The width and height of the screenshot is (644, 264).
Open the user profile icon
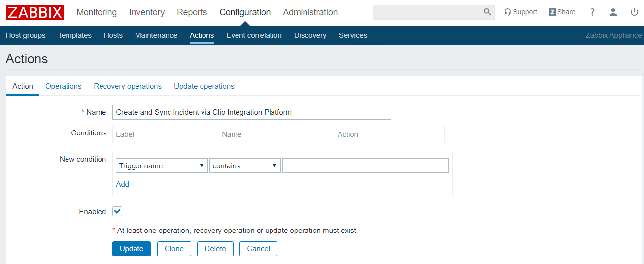pos(613,12)
